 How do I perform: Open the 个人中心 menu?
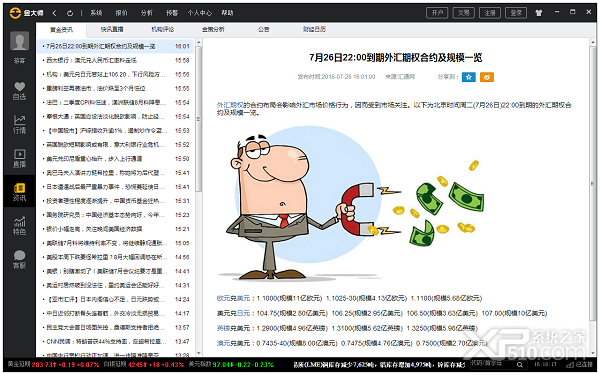(x=199, y=13)
